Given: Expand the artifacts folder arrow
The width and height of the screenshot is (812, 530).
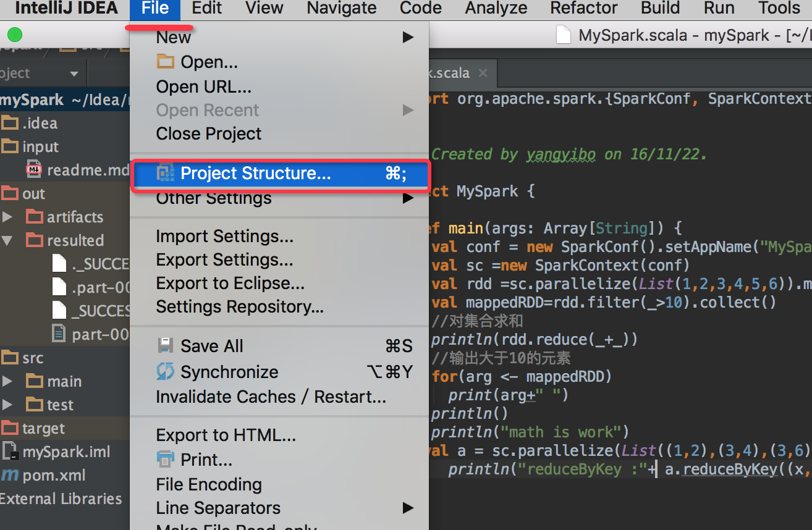Looking at the screenshot, I should point(7,217).
